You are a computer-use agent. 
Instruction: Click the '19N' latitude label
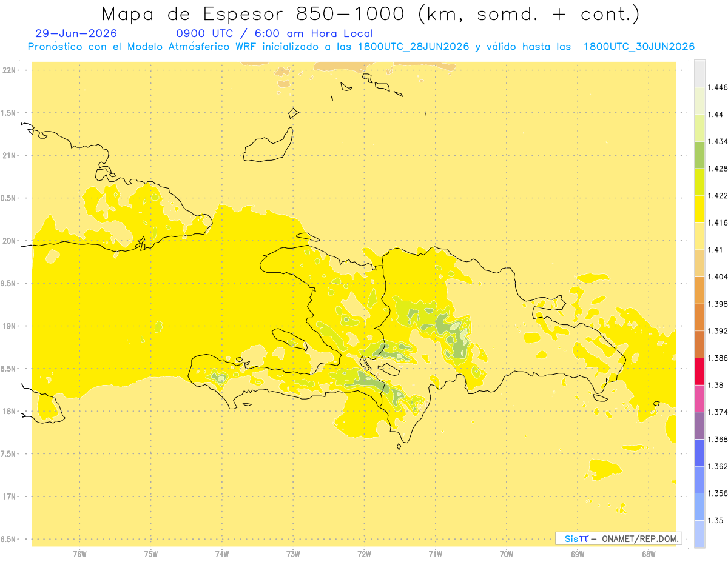click(x=10, y=326)
